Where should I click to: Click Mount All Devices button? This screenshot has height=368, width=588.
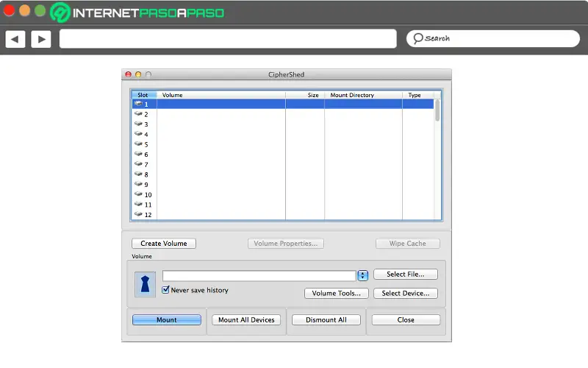click(x=246, y=320)
